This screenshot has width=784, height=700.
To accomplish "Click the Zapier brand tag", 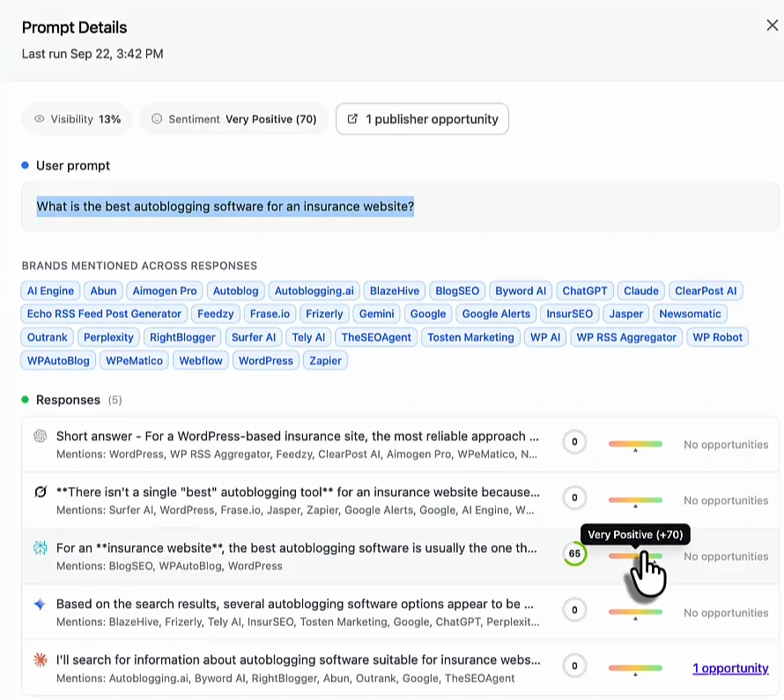I will (x=325, y=361).
